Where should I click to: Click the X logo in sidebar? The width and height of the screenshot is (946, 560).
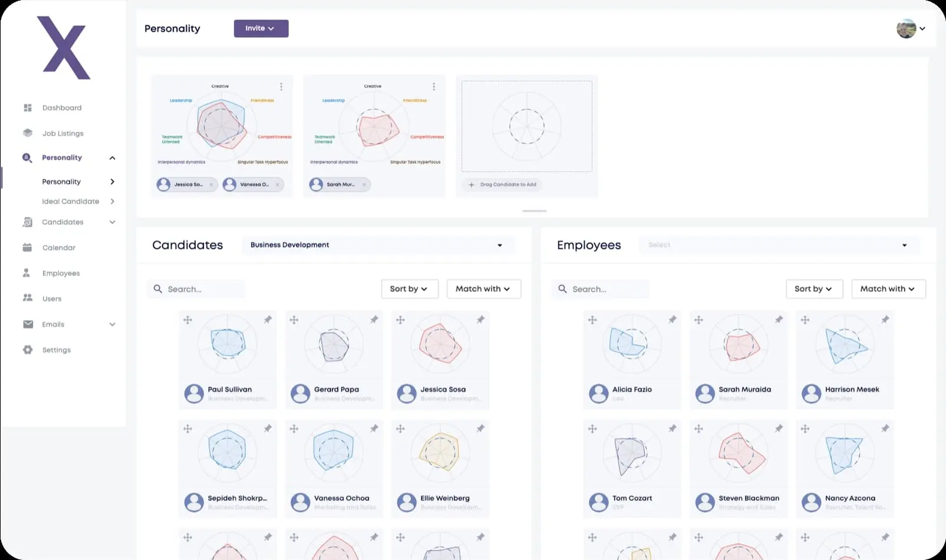pyautogui.click(x=64, y=48)
